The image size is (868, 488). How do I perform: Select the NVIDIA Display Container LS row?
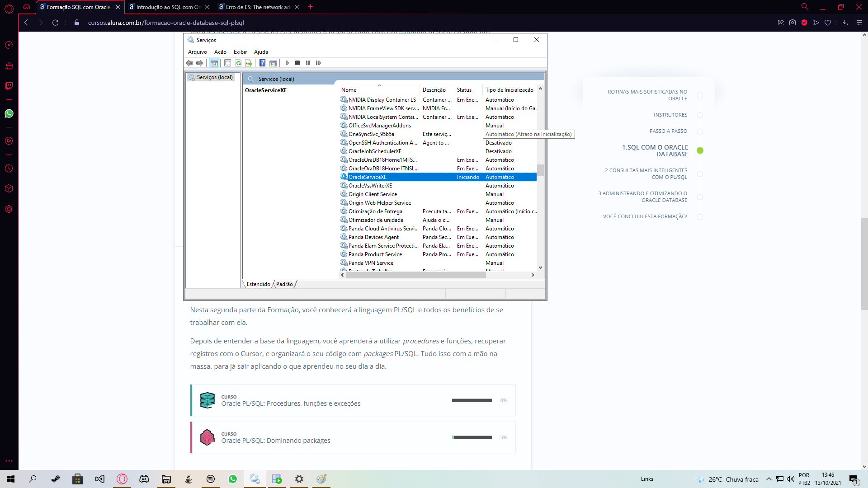coord(438,100)
